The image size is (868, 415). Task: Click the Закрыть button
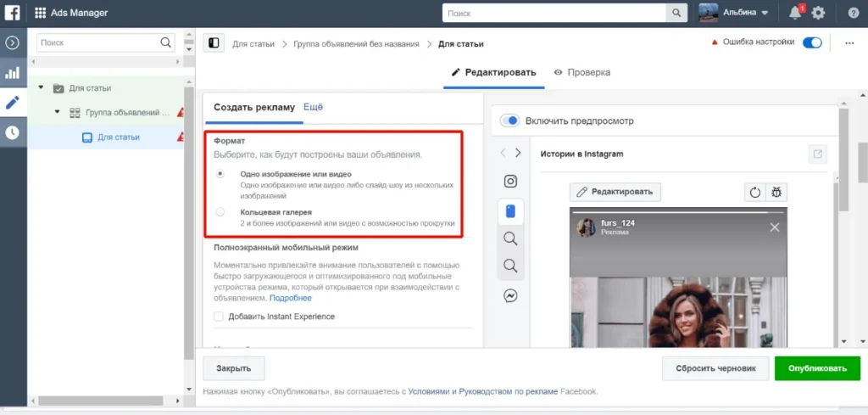click(x=234, y=368)
